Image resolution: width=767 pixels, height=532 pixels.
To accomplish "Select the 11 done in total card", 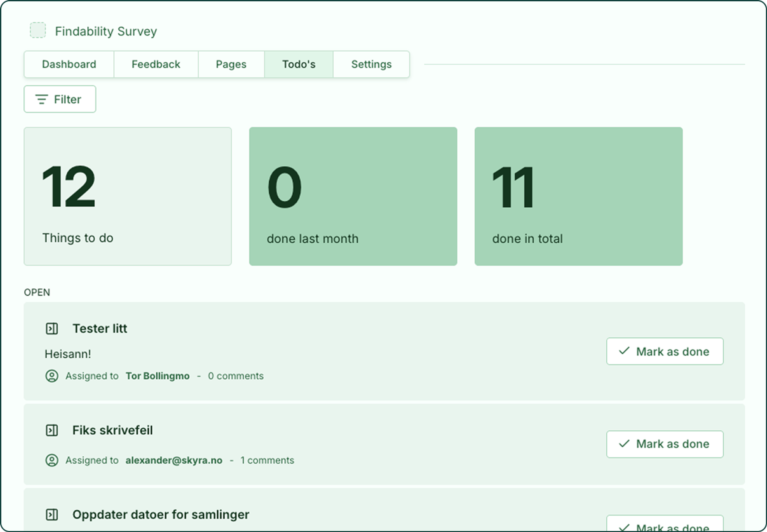I will 579,196.
